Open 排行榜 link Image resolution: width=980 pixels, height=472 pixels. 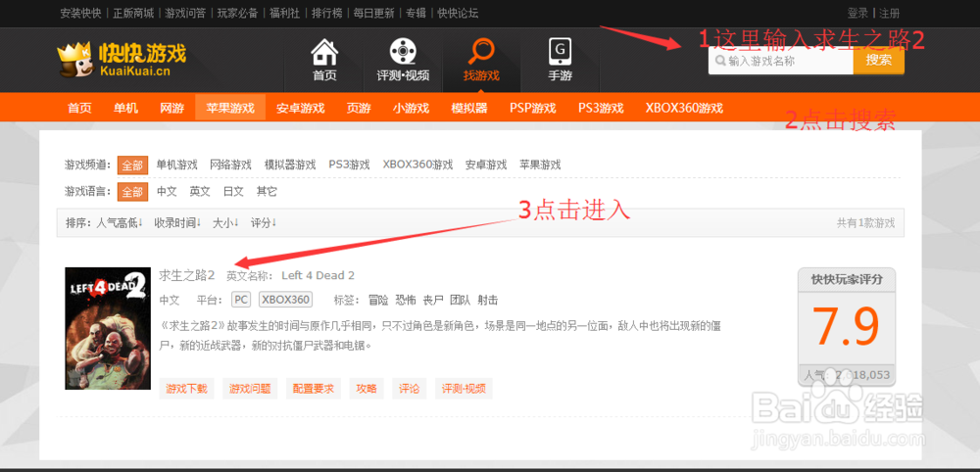[327, 13]
